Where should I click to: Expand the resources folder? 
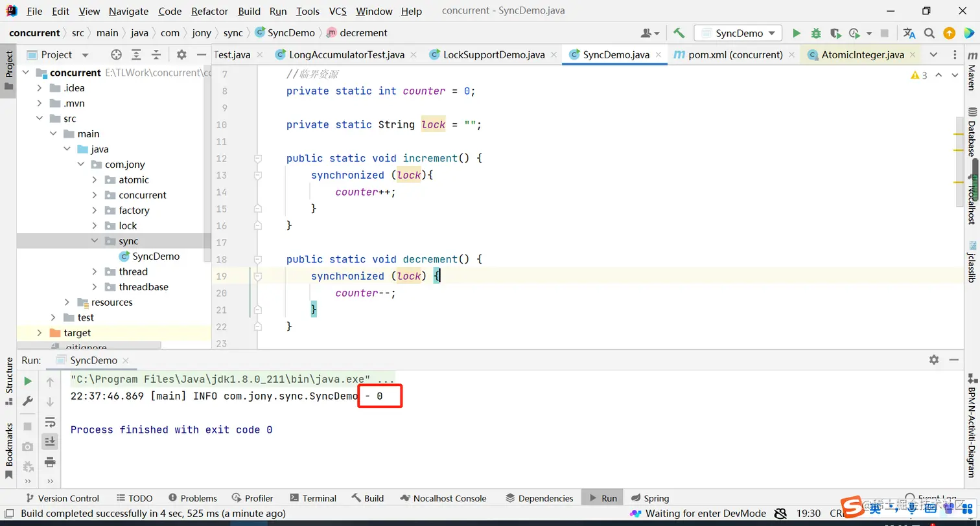67,303
